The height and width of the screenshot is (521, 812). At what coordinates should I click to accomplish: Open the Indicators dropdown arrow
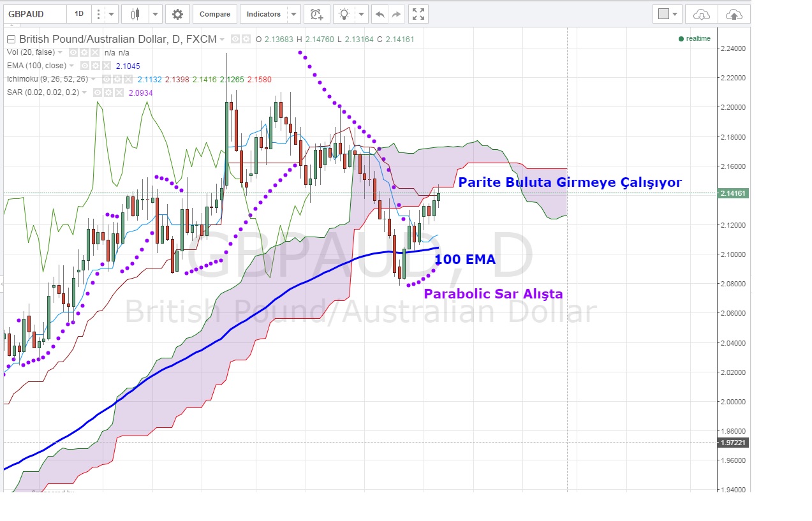293,14
